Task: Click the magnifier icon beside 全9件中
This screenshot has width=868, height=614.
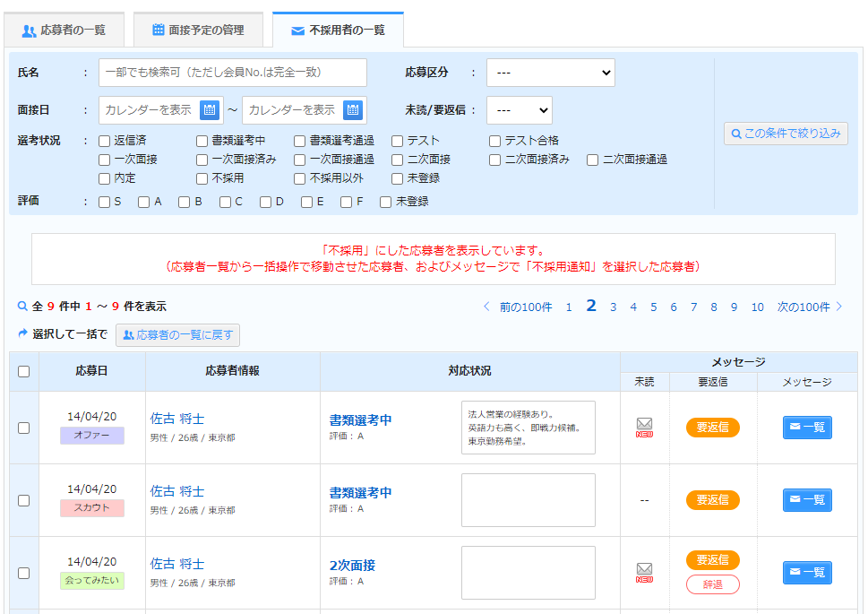Action: tap(22, 306)
